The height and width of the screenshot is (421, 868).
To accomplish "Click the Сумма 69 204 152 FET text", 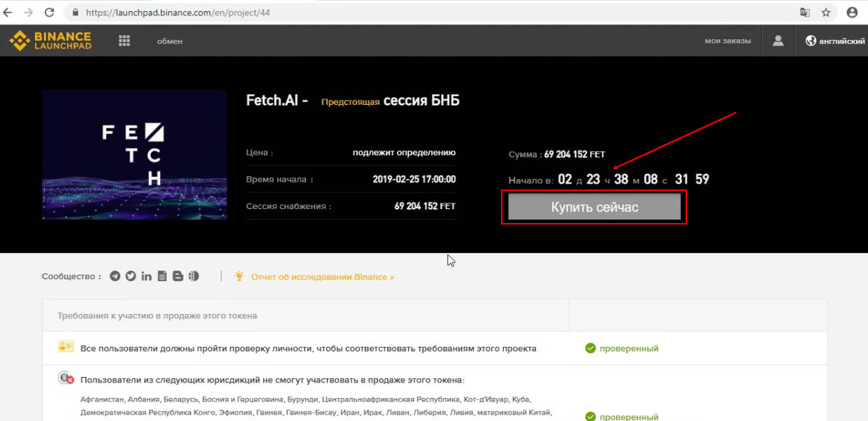I will tap(557, 155).
